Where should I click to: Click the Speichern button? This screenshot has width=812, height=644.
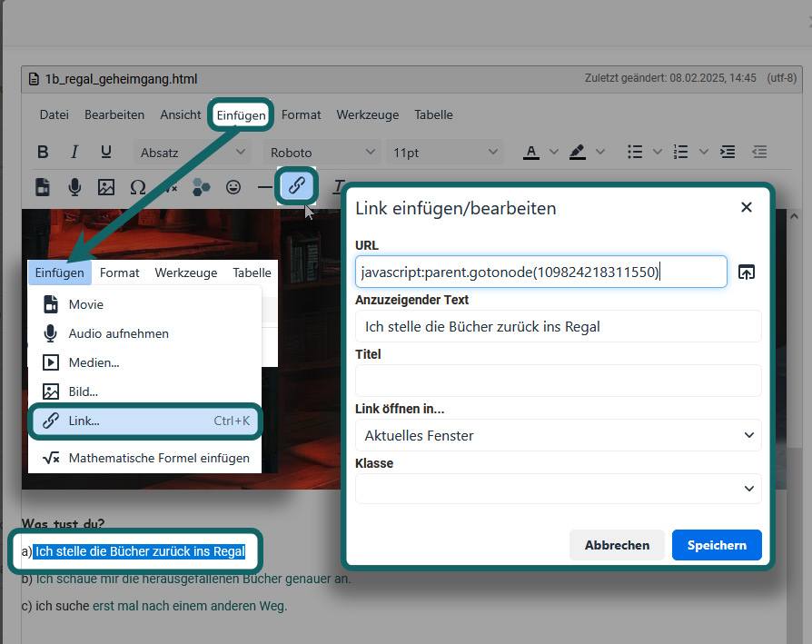coord(717,545)
